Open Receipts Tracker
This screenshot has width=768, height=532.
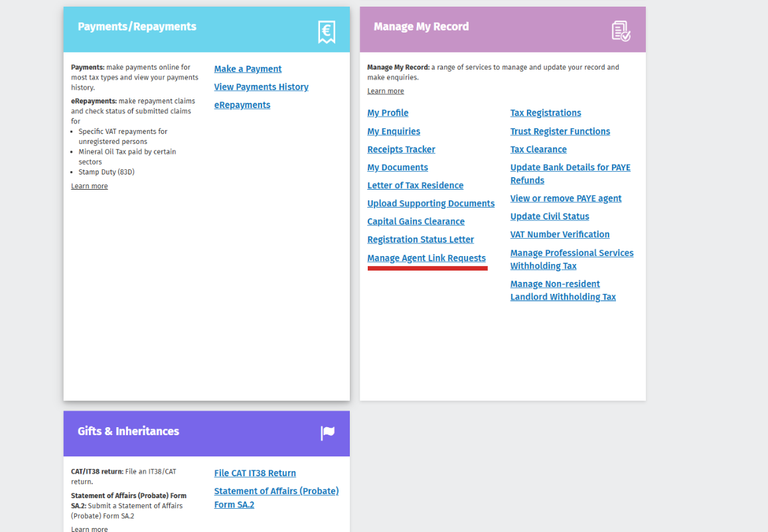(401, 149)
